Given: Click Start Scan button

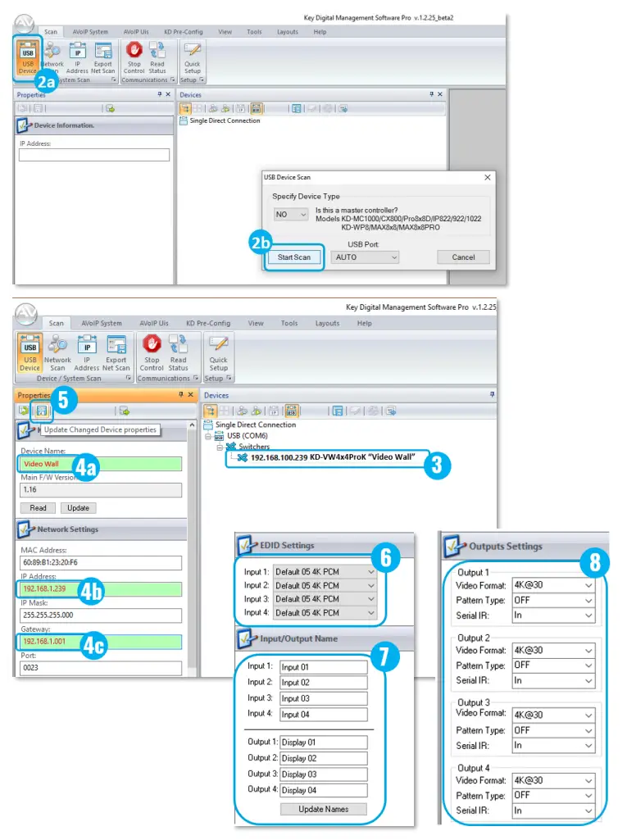Looking at the screenshot, I should coord(294,257).
